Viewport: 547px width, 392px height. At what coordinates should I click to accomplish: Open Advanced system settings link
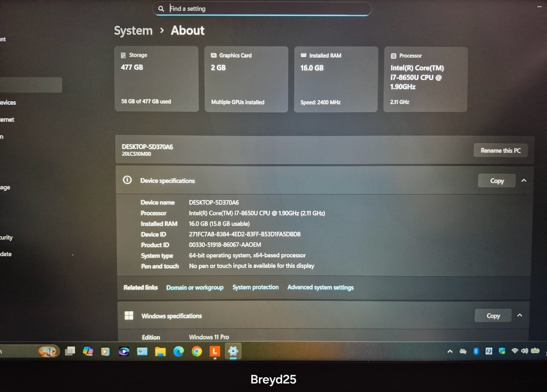(320, 287)
